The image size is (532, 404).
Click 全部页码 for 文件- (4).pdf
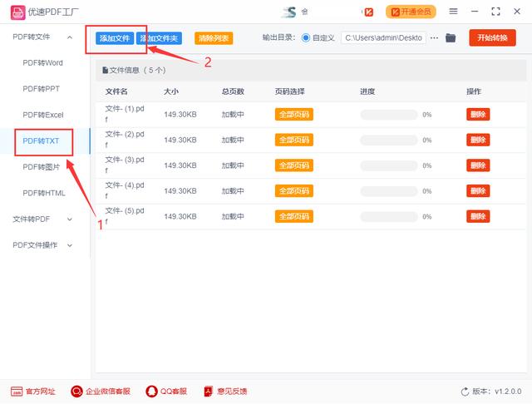(x=294, y=191)
